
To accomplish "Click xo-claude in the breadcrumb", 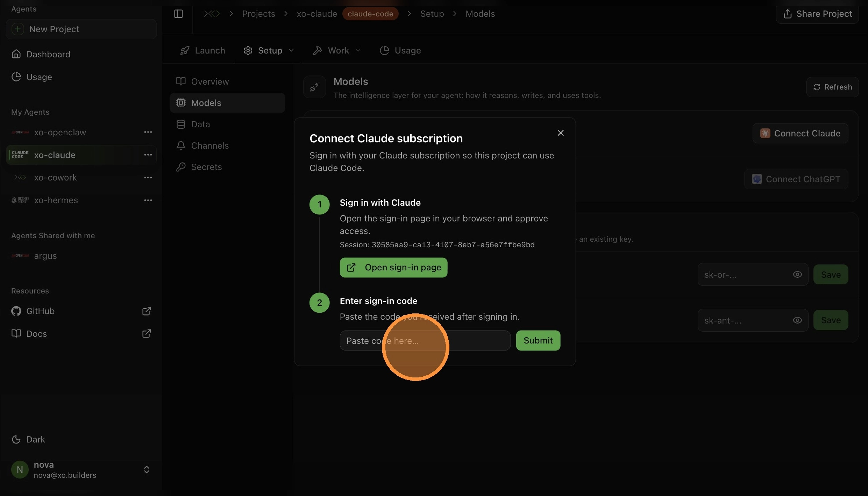I will coord(317,14).
